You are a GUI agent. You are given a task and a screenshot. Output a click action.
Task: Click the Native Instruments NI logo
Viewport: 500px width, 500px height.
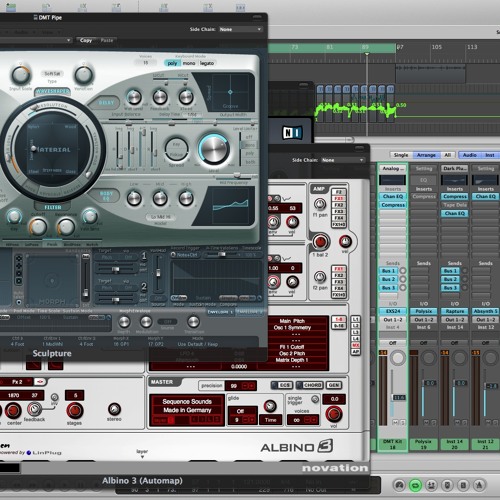click(x=292, y=133)
